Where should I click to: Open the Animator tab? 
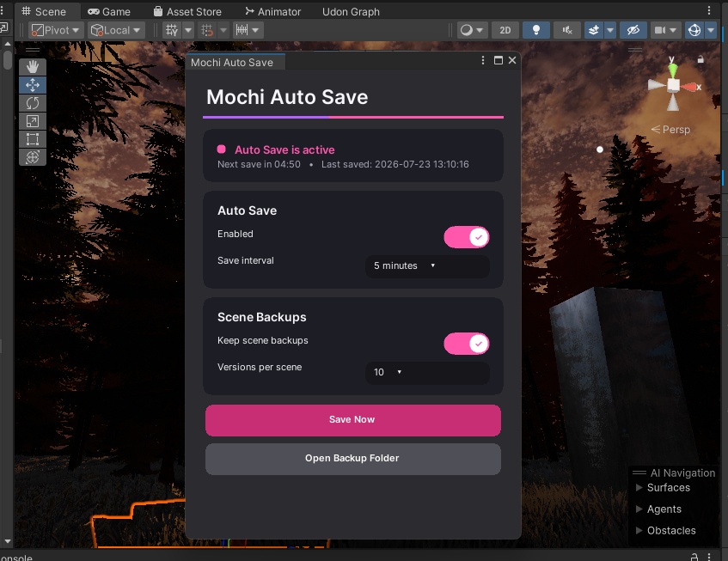(x=273, y=12)
